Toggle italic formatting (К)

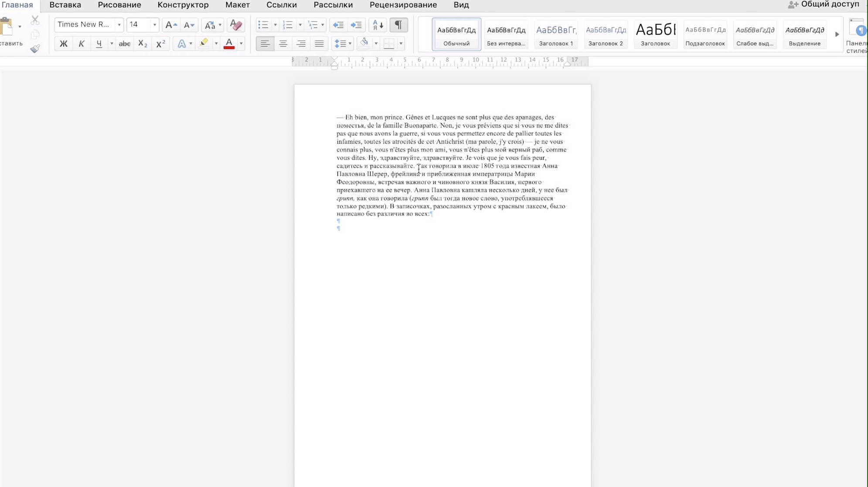click(82, 44)
